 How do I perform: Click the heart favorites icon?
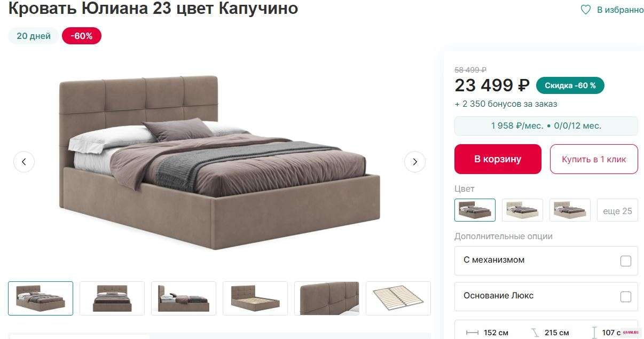[x=586, y=10]
